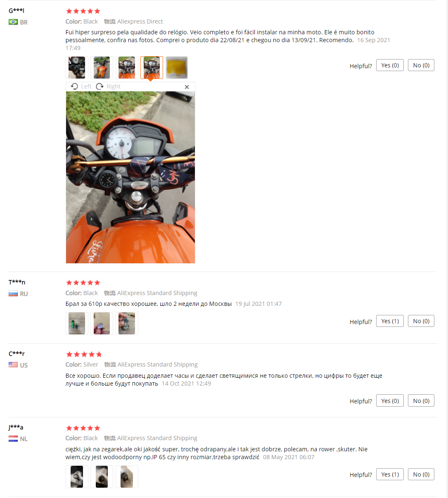Vote No (0) on J***a's review
The width and height of the screenshot is (448, 498).
coord(421,474)
